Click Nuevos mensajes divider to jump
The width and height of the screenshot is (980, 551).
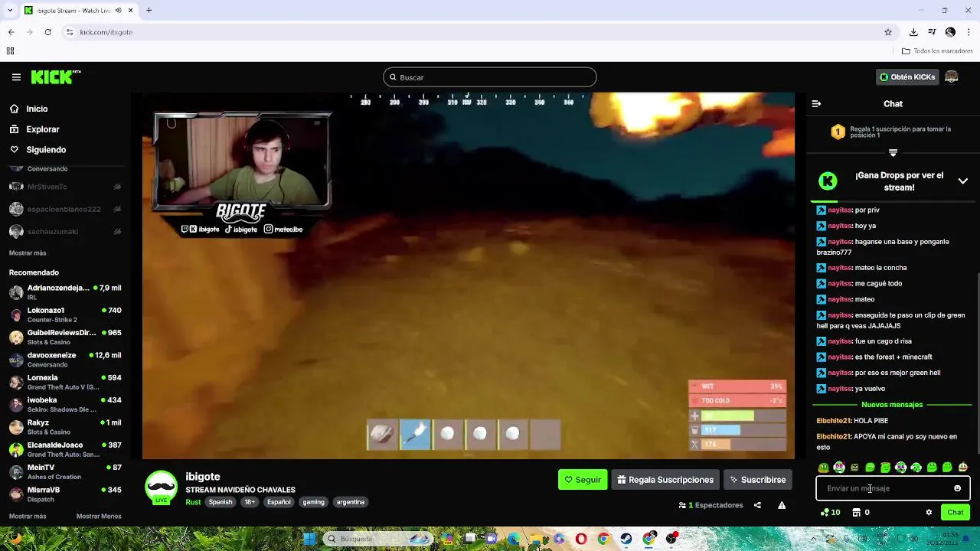click(892, 404)
